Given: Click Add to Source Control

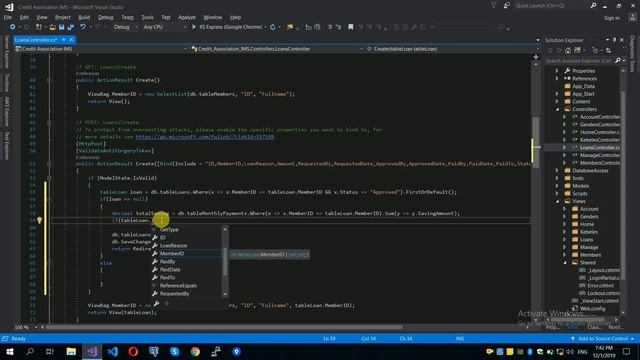Looking at the screenshot, I should [603, 339].
